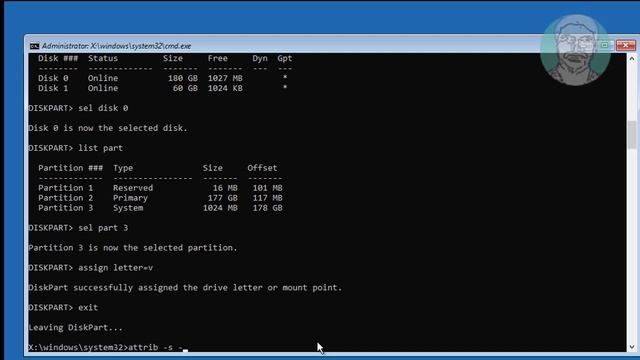This screenshot has height=360, width=640.
Task: Click 'Partition 3 is now the selected partition.'
Action: click(x=133, y=248)
